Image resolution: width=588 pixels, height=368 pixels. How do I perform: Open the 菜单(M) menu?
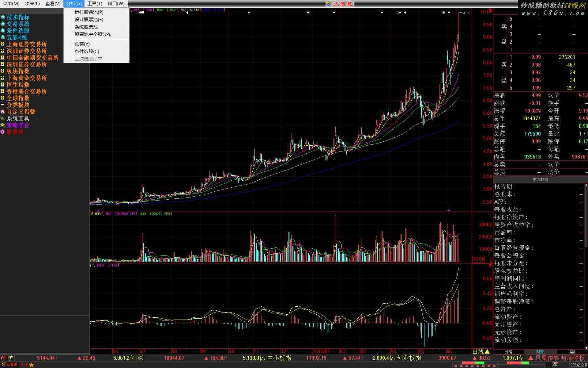pos(11,4)
